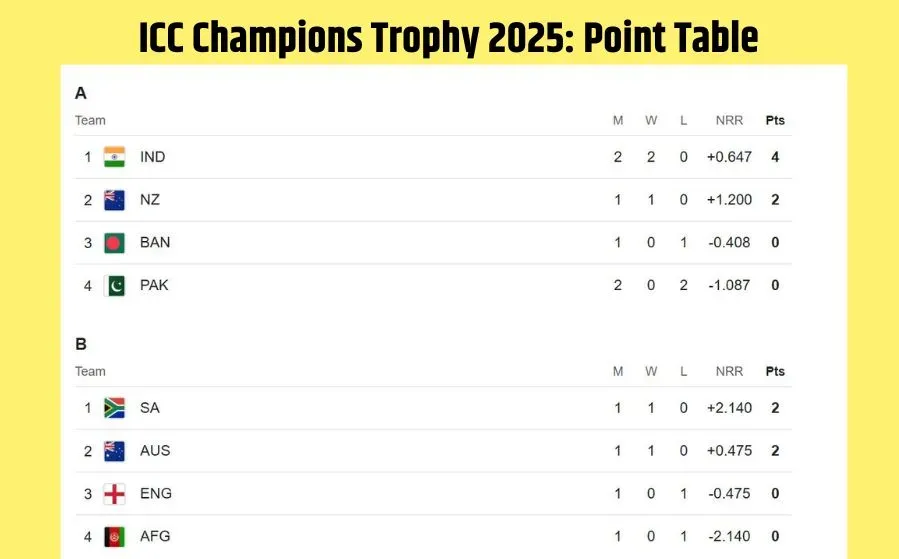Click the Bangladesh flag icon
Image resolution: width=899 pixels, height=559 pixels.
(x=114, y=243)
